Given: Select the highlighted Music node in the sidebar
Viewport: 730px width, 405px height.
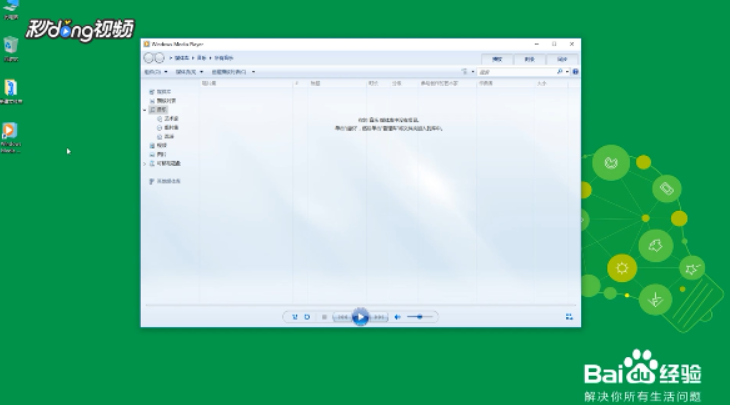Looking at the screenshot, I should [x=158, y=109].
